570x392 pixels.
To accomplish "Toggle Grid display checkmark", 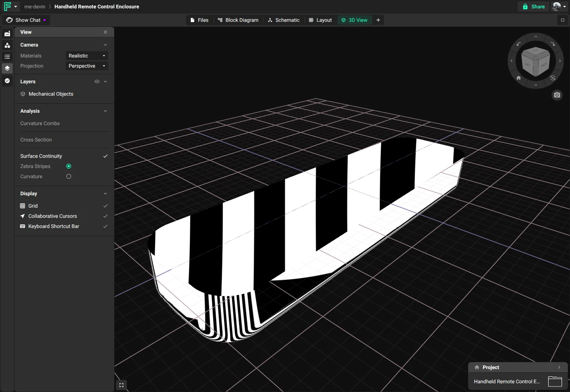I will click(x=105, y=206).
